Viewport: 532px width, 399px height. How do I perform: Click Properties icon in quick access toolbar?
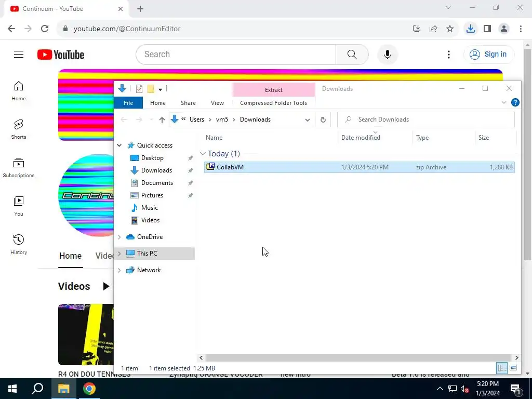[139, 89]
